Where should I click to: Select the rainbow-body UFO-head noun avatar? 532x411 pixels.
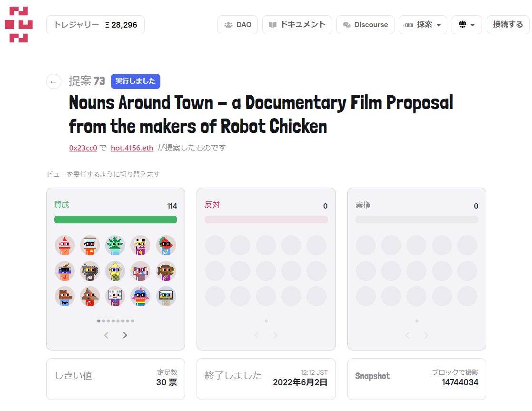tap(140, 297)
